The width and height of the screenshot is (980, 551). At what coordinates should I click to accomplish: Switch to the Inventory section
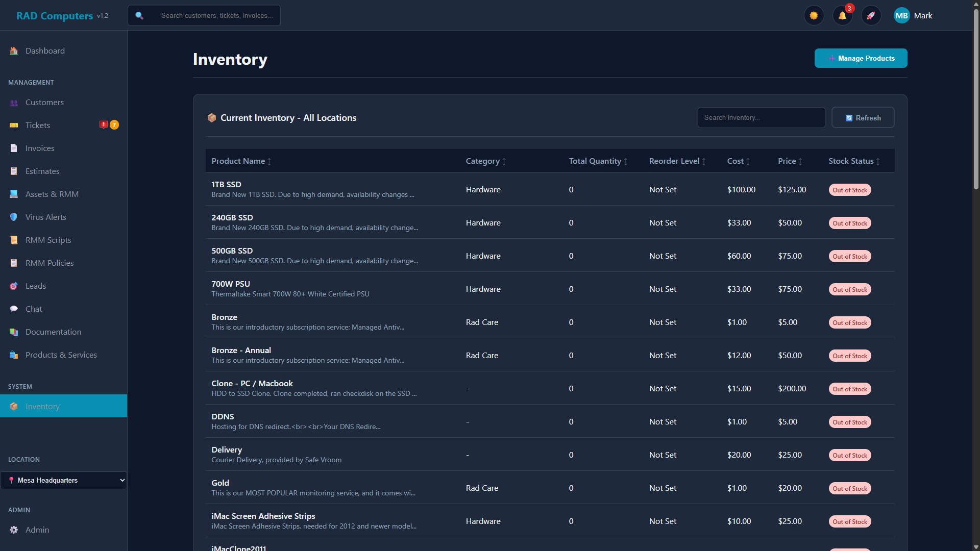(42, 406)
